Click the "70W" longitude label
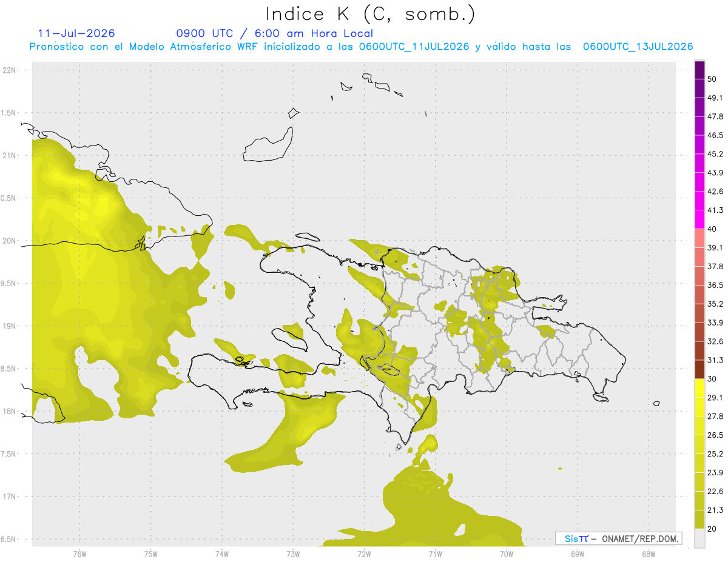 [506, 554]
